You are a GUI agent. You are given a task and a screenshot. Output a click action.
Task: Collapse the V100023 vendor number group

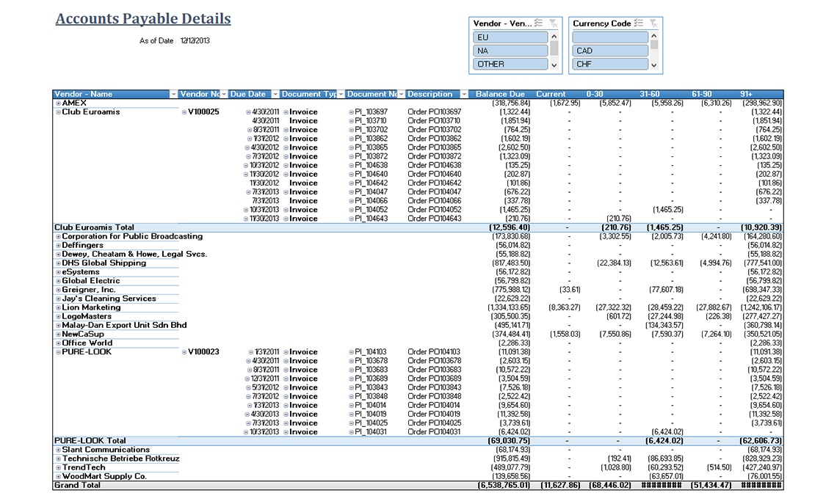tap(184, 352)
